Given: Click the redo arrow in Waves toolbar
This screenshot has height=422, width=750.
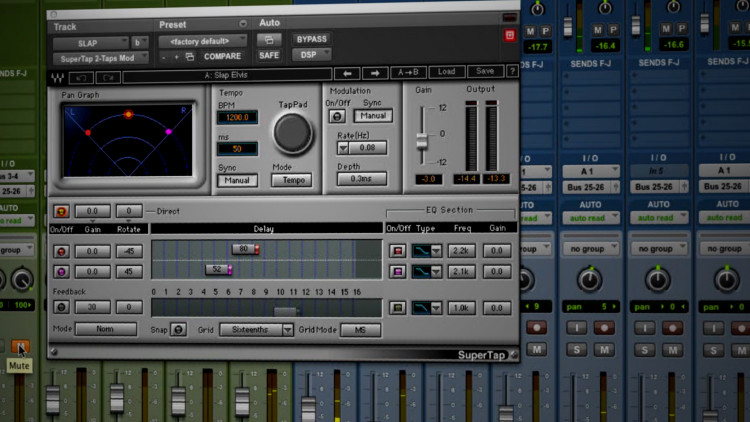Looking at the screenshot, I should [x=108, y=77].
